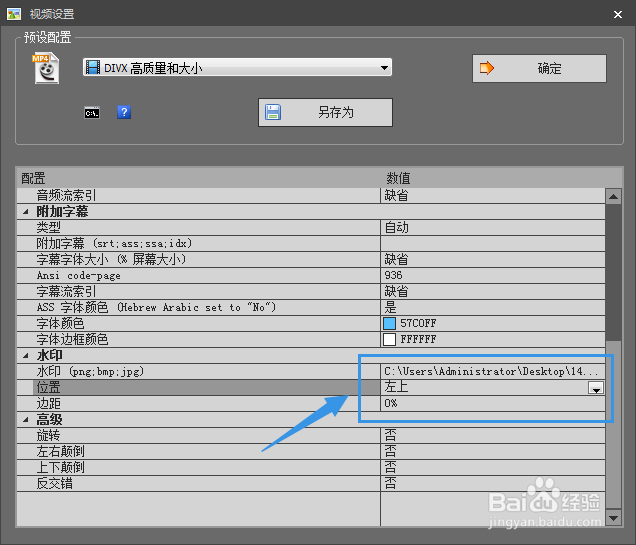This screenshot has width=636, height=545.
Task: Select the 附加字幕 (srt;ass;ssa;idx) row
Action: click(311, 243)
